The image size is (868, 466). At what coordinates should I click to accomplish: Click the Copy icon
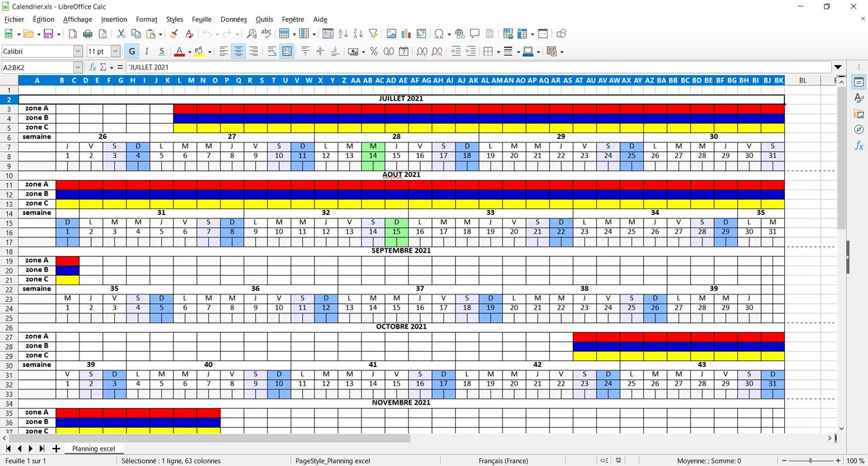tap(135, 33)
